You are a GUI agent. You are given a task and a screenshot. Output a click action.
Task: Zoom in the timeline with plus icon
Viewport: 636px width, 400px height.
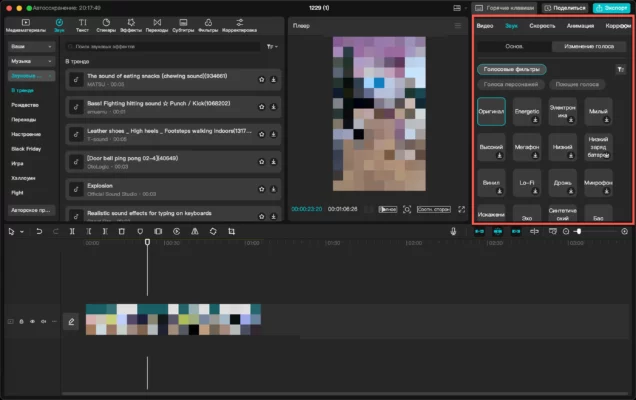click(625, 231)
